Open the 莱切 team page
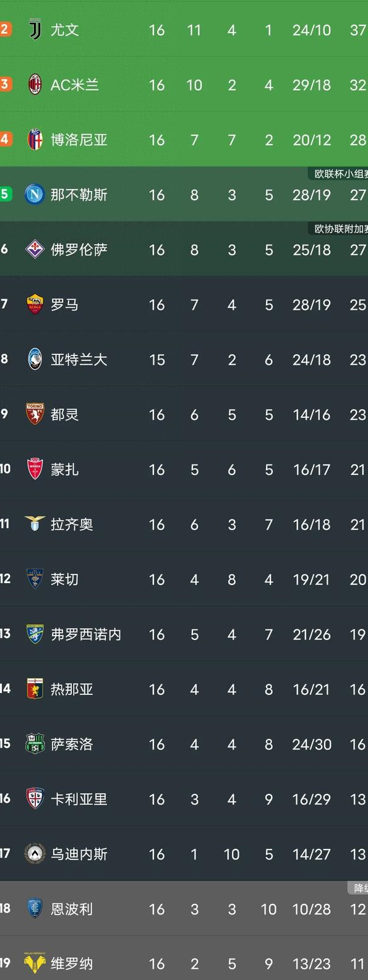Image resolution: width=368 pixels, height=980 pixels. pos(65,579)
